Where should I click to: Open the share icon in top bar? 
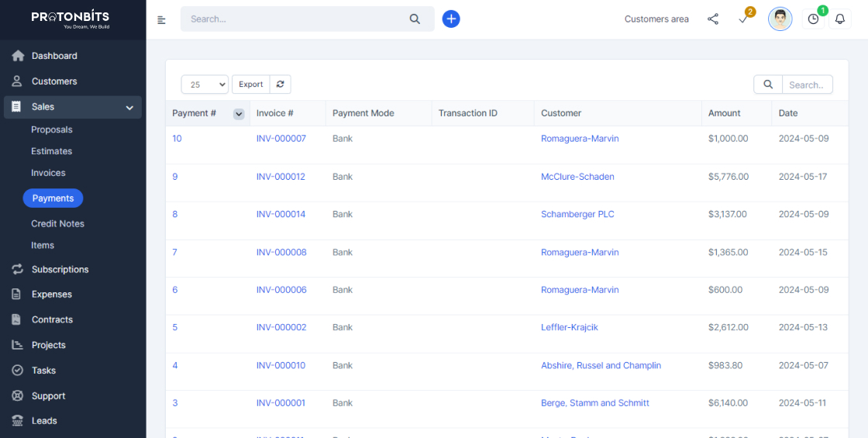pyautogui.click(x=713, y=19)
